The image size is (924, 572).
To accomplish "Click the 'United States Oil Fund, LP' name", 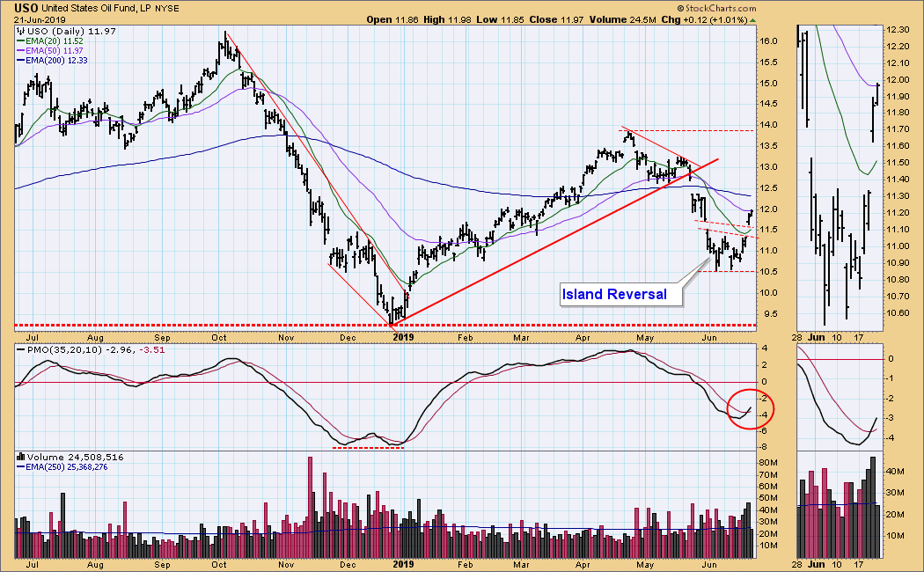I will tap(97, 9).
